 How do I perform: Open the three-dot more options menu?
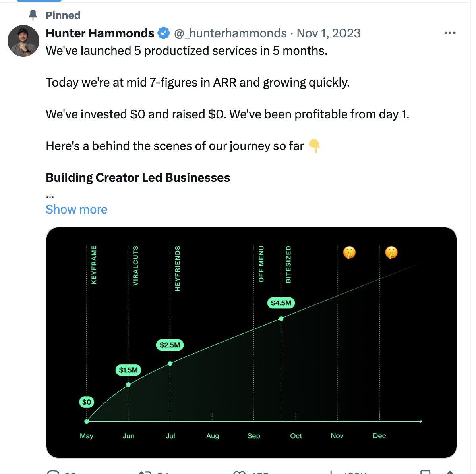(x=450, y=33)
